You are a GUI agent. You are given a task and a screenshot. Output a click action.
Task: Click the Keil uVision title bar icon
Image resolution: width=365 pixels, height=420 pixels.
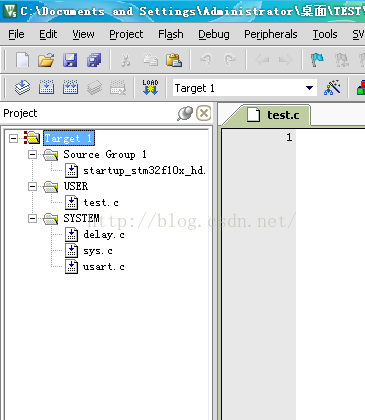click(10, 11)
